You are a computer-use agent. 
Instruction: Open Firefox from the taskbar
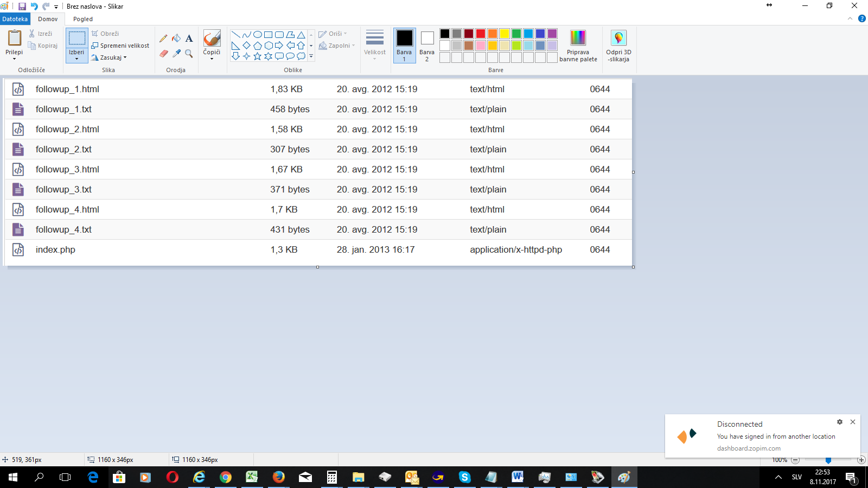tap(278, 477)
